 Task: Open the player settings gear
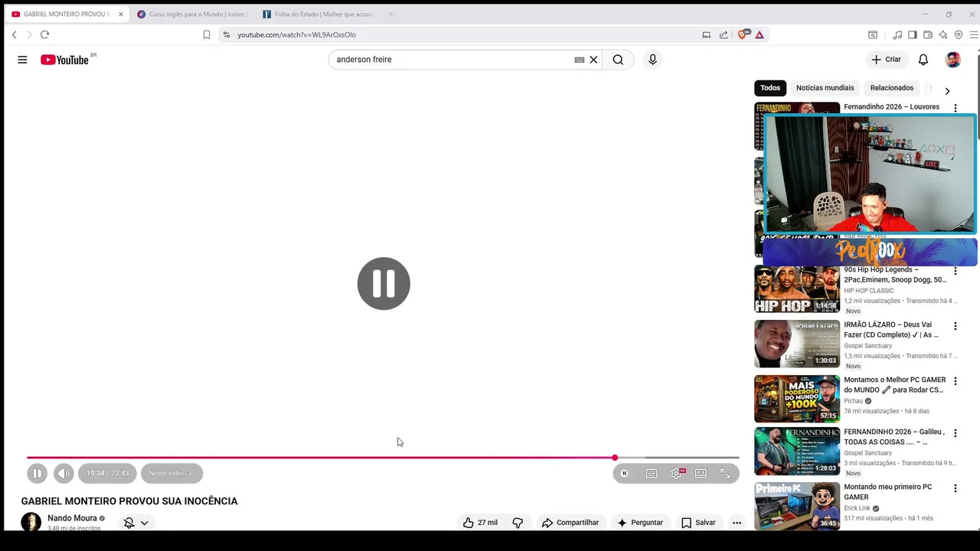[x=677, y=474]
